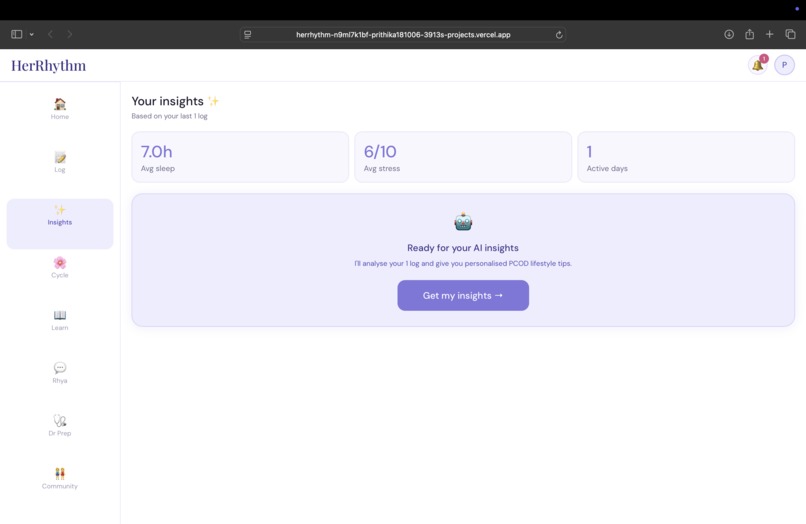Select the Insights sidebar item

coord(60,224)
